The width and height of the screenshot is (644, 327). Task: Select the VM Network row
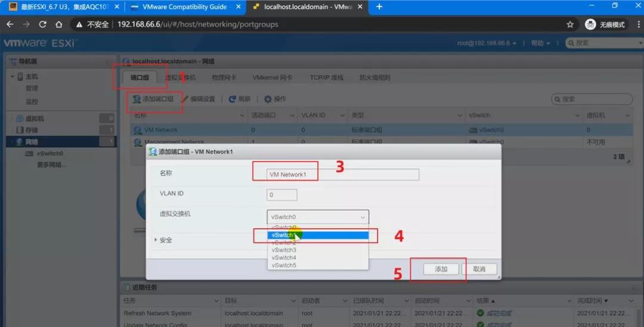(382, 130)
